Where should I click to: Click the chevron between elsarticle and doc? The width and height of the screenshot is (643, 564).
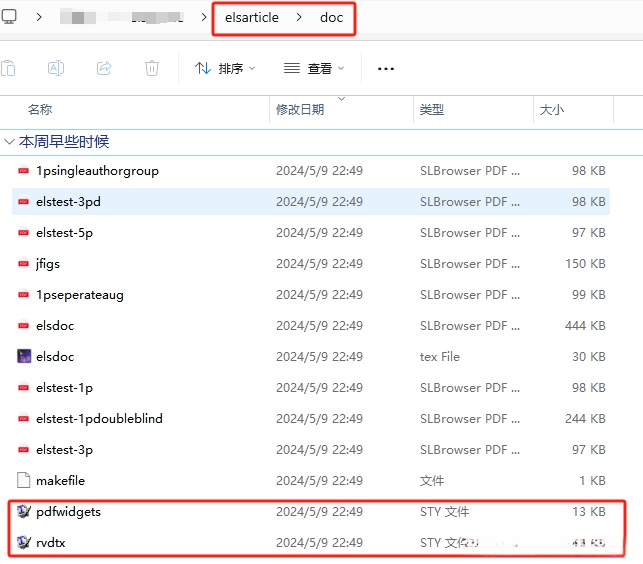299,17
